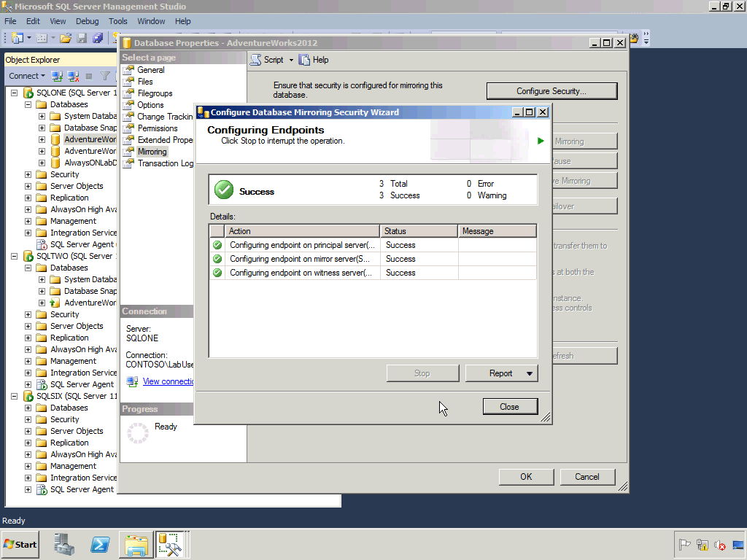Image resolution: width=747 pixels, height=560 pixels.
Task: Open the Report dropdown arrow in the wizard
Action: 530,373
